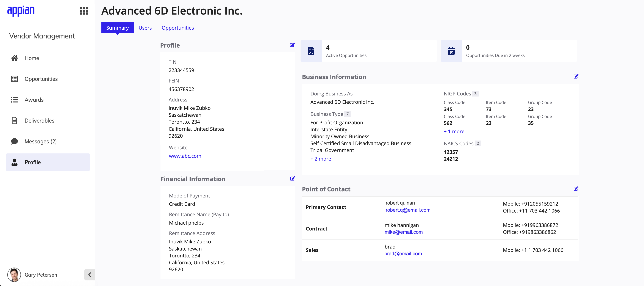Screen dimensions: 644x286
Task: Switch to the Opportunities tab
Action: (x=177, y=28)
